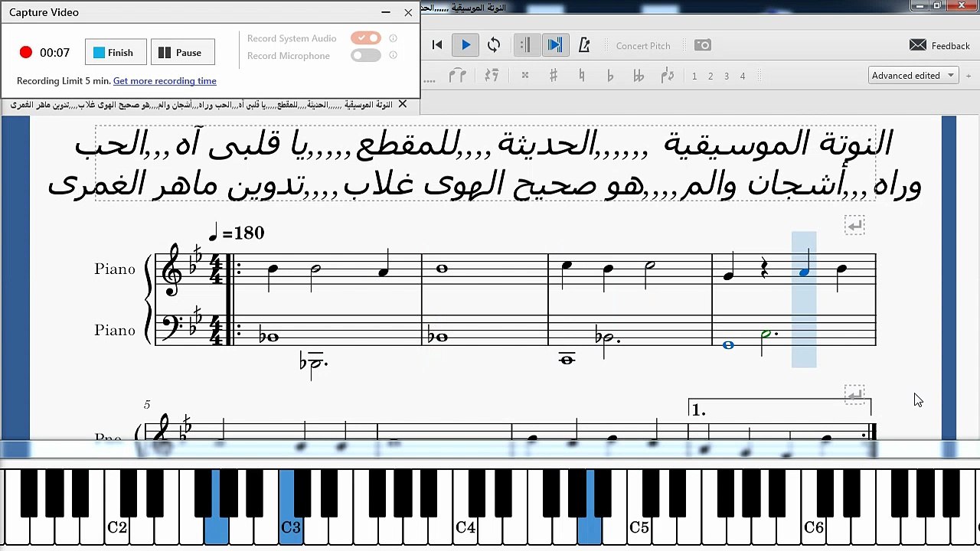Select voice 2
The image size is (980, 551).
point(710,76)
